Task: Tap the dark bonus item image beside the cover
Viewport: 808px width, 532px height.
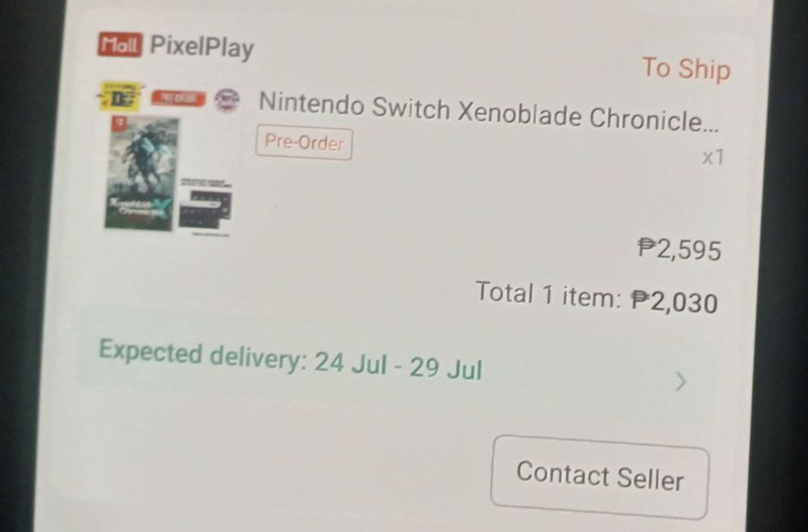Action: (205, 208)
